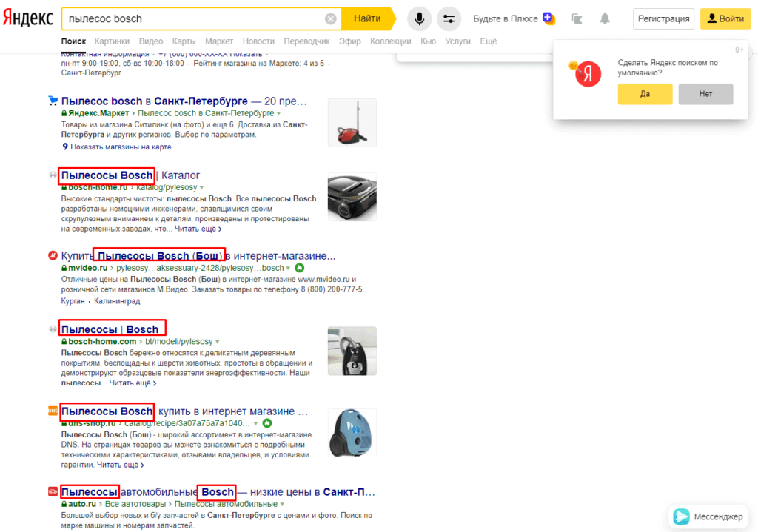Click the Yandex browser icon in the default search popup

(x=586, y=74)
